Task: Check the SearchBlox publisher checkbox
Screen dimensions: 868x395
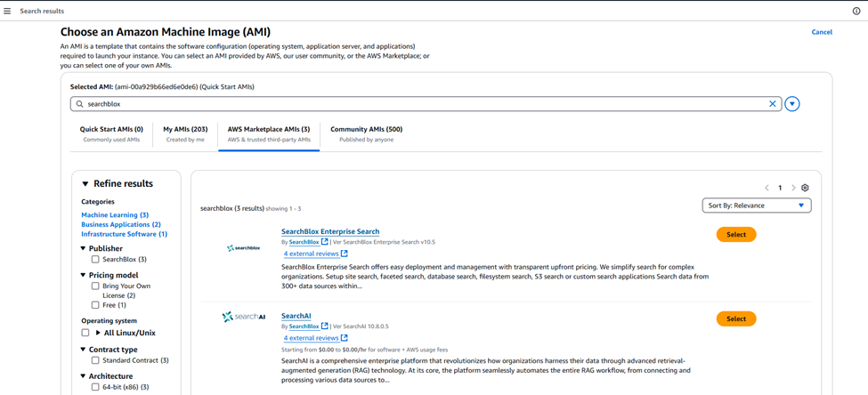Action: [95, 259]
